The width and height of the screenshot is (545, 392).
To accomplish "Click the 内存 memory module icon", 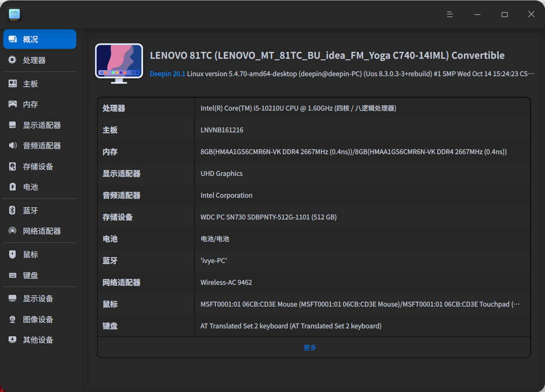I will point(13,104).
